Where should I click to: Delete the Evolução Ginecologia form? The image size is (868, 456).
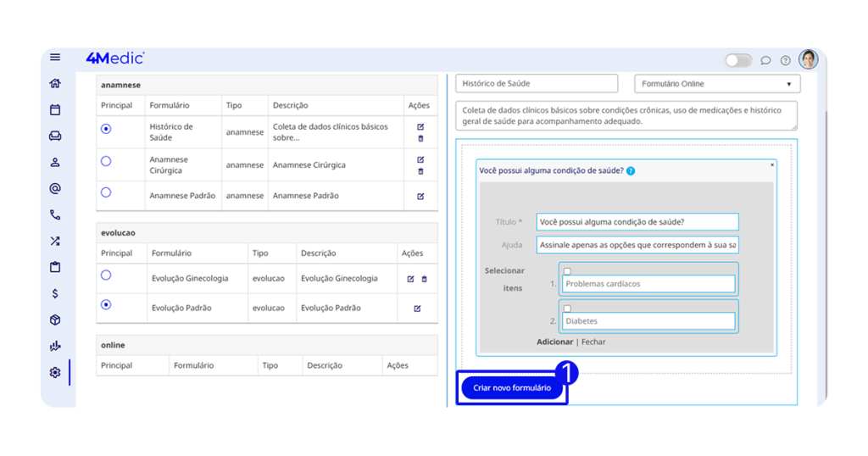[x=425, y=279]
